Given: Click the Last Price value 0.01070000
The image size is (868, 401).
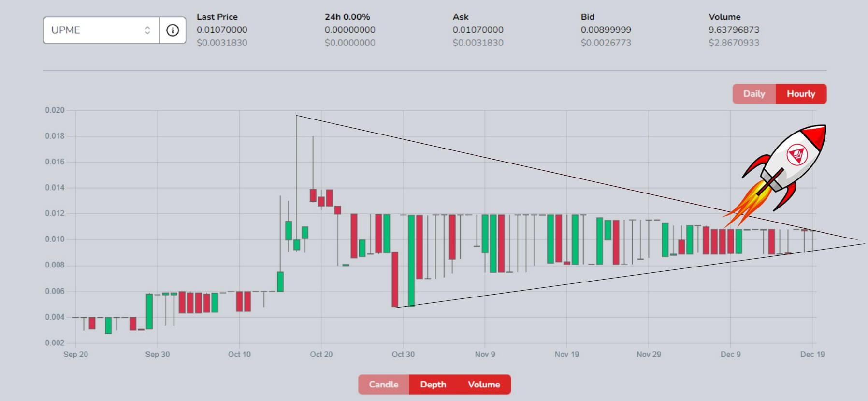Looking at the screenshot, I should [x=222, y=30].
